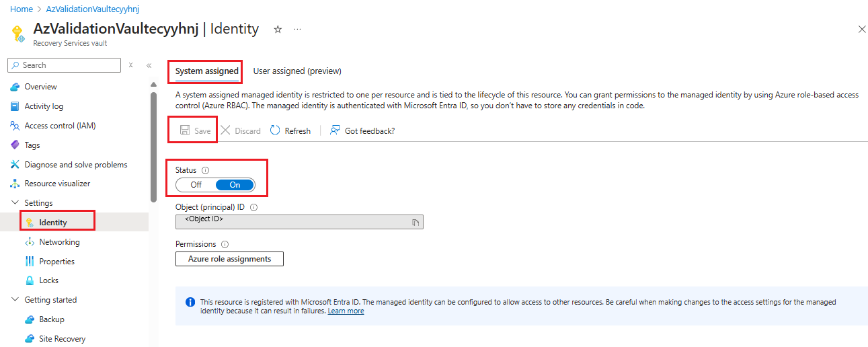868x347 pixels.
Task: Click the sidebar Search field
Action: (65, 65)
